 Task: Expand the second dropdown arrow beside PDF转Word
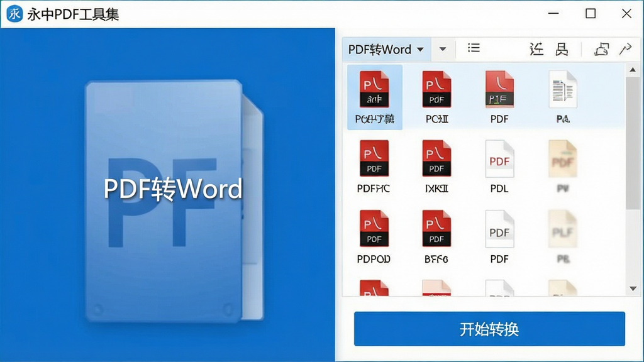coord(443,49)
